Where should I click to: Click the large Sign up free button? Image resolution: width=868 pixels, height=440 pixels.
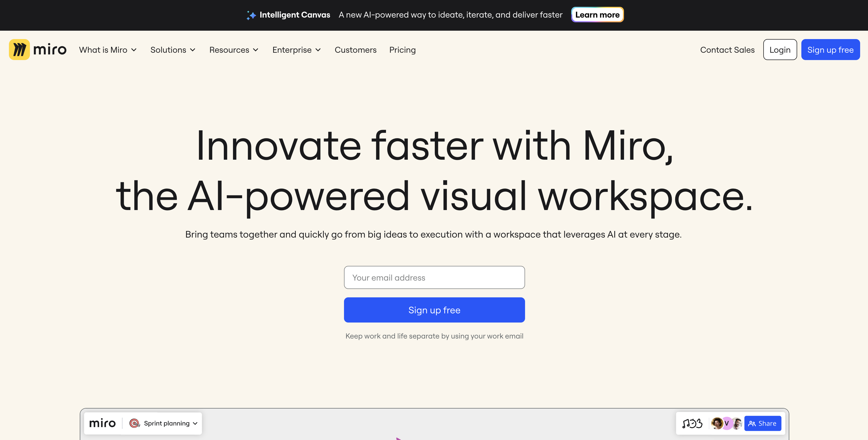[434, 310]
